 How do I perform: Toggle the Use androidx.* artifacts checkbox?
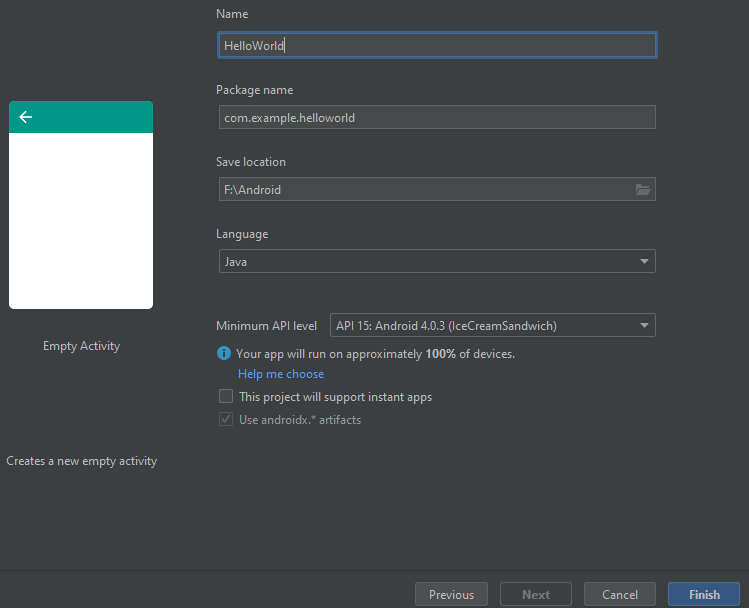point(225,420)
